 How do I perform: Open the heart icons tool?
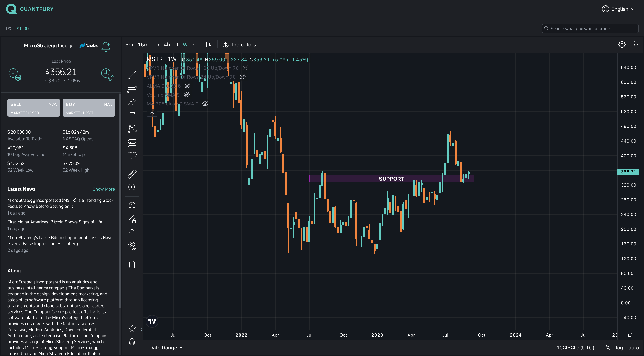(x=132, y=156)
